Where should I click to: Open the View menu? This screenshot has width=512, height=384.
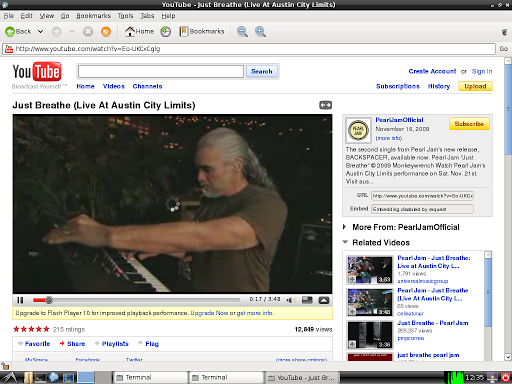[x=47, y=16]
